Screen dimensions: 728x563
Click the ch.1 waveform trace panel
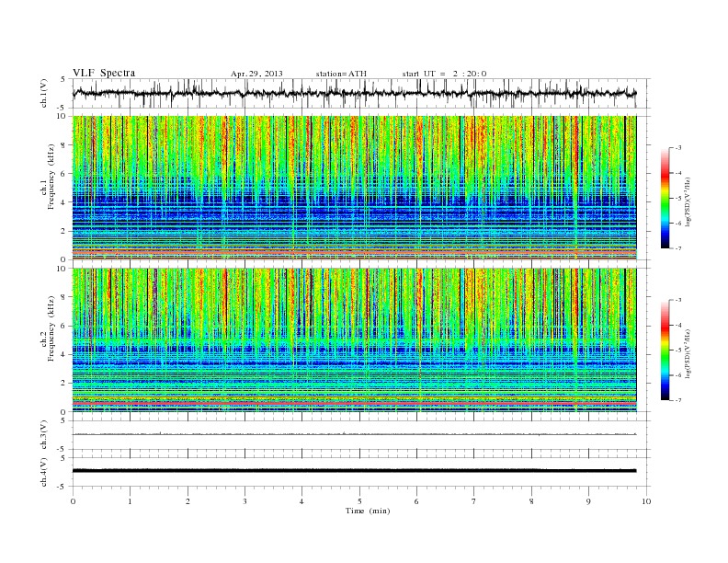pyautogui.click(x=361, y=93)
